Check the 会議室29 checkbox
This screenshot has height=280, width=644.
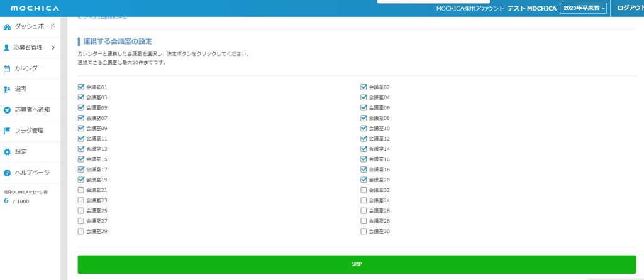(x=80, y=232)
